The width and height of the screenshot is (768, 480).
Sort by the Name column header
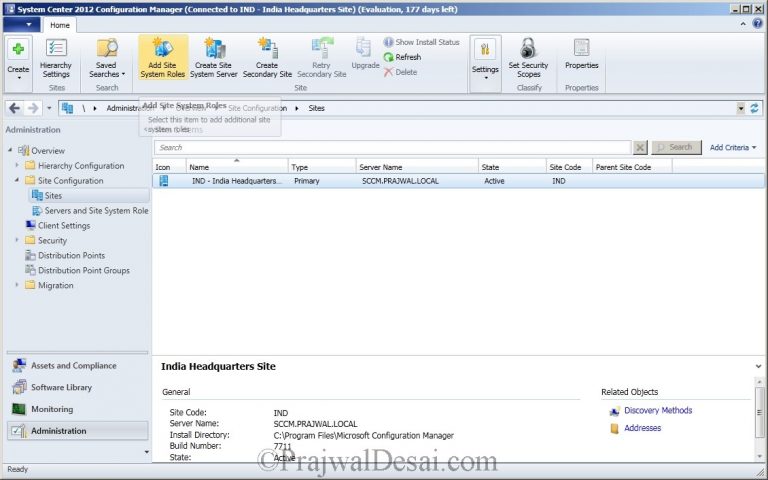[x=237, y=167]
